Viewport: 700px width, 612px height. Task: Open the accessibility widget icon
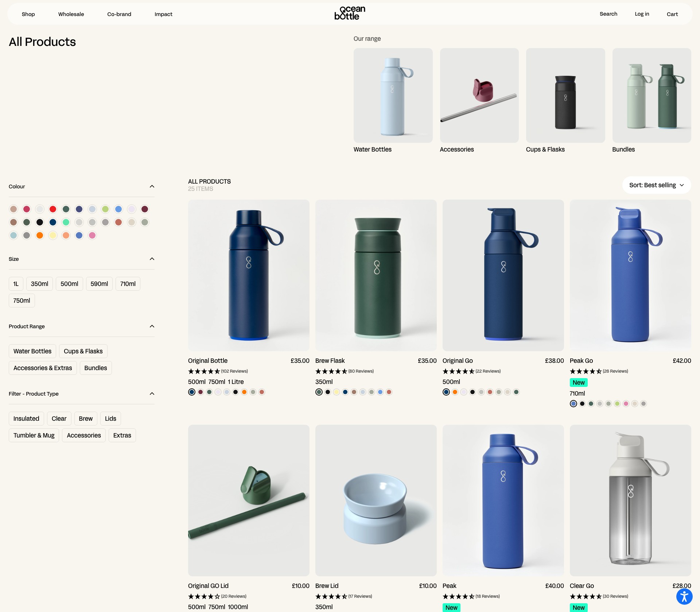point(684,596)
